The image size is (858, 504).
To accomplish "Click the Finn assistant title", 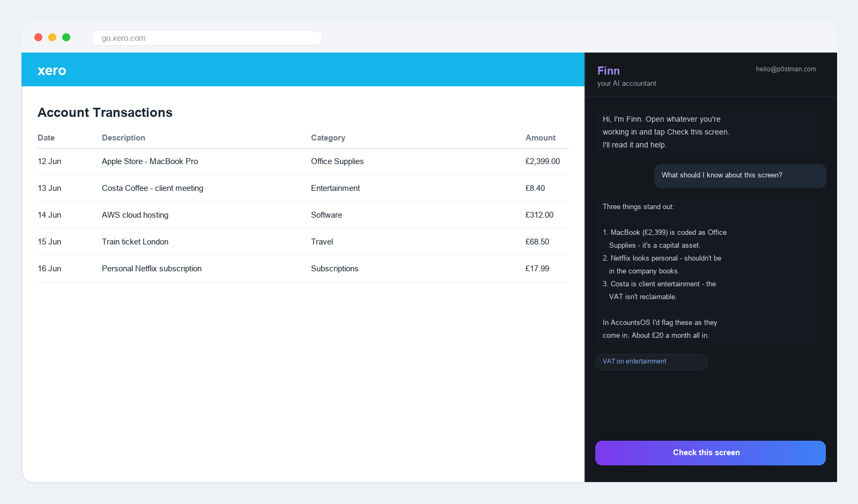I will [x=609, y=71].
